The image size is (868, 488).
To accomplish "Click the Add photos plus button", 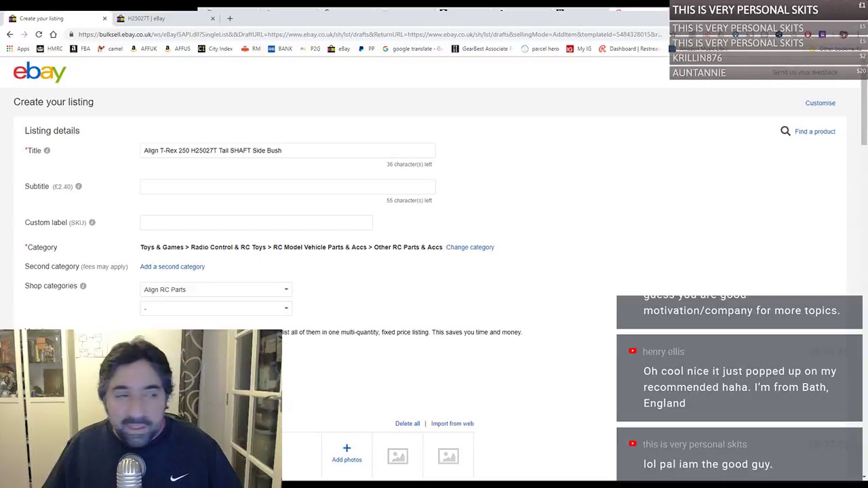I will (x=347, y=453).
